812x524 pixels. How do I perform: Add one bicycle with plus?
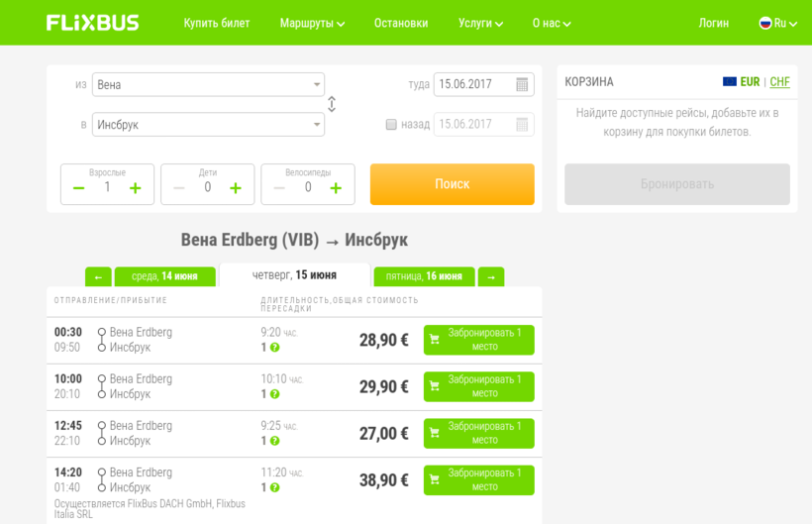pyautogui.click(x=336, y=188)
